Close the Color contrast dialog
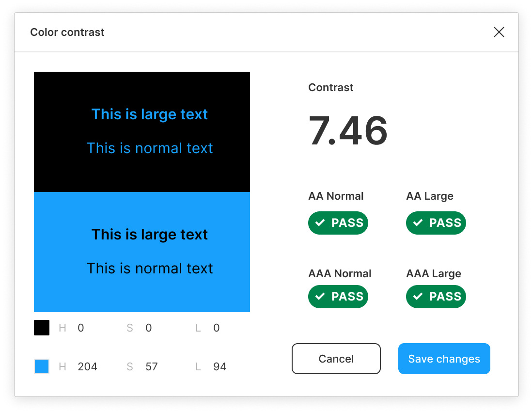This screenshot has height=412, width=532. tap(499, 32)
